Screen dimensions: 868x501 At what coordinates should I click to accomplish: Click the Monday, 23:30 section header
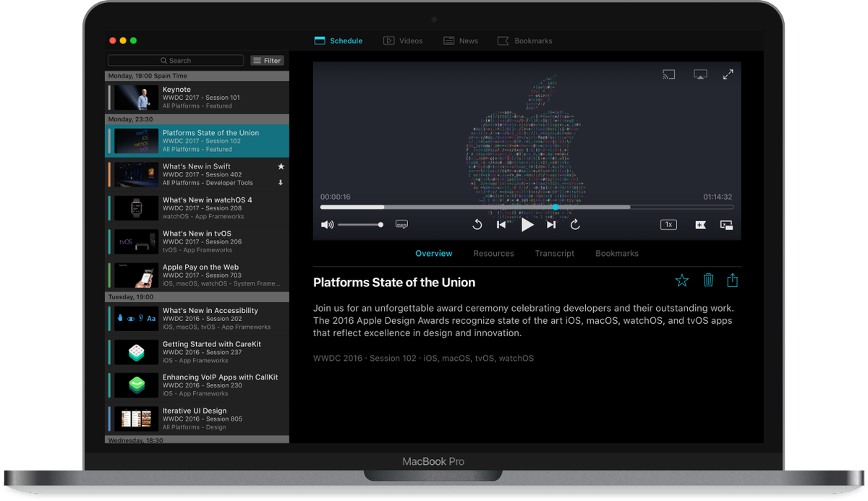197,119
